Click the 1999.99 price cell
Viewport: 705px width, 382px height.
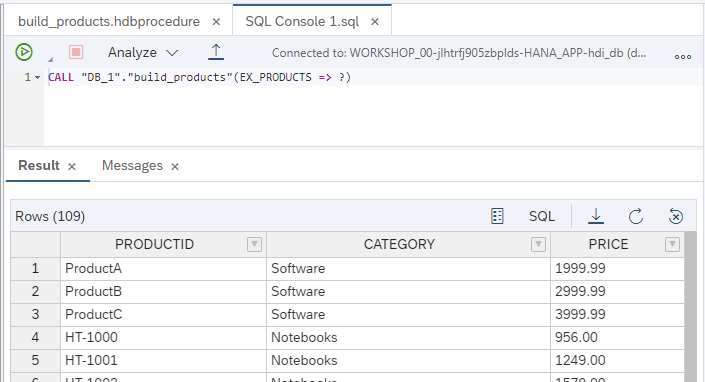[617, 269]
